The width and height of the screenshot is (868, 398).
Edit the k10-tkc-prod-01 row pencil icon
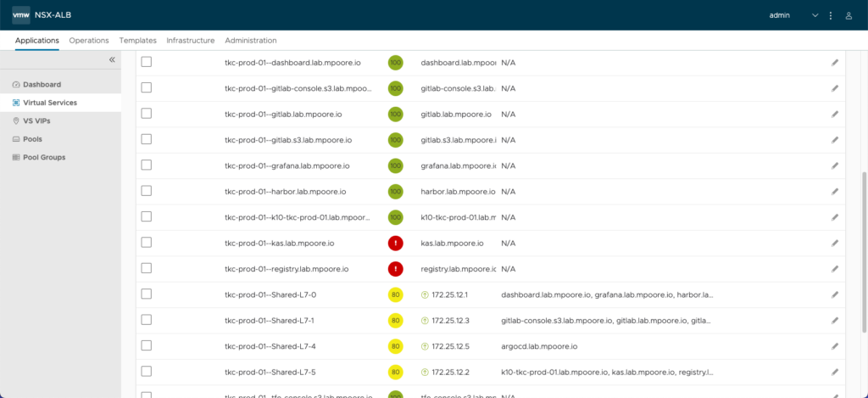tap(835, 217)
